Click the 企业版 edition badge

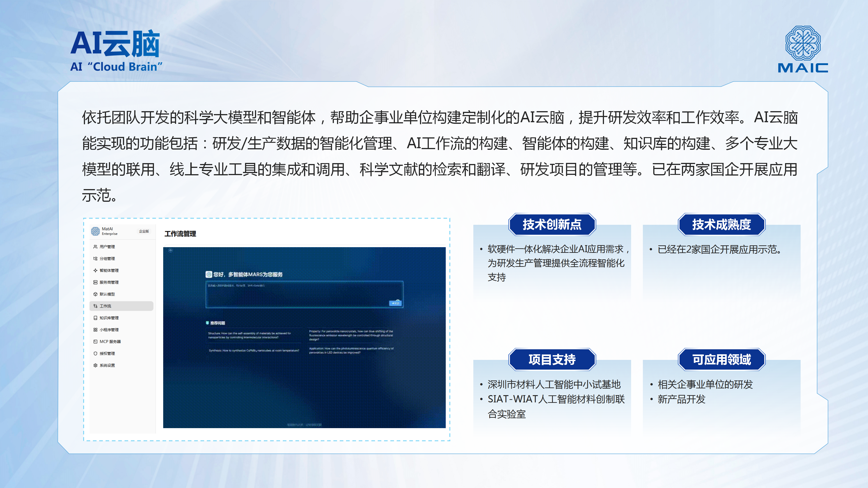(144, 231)
